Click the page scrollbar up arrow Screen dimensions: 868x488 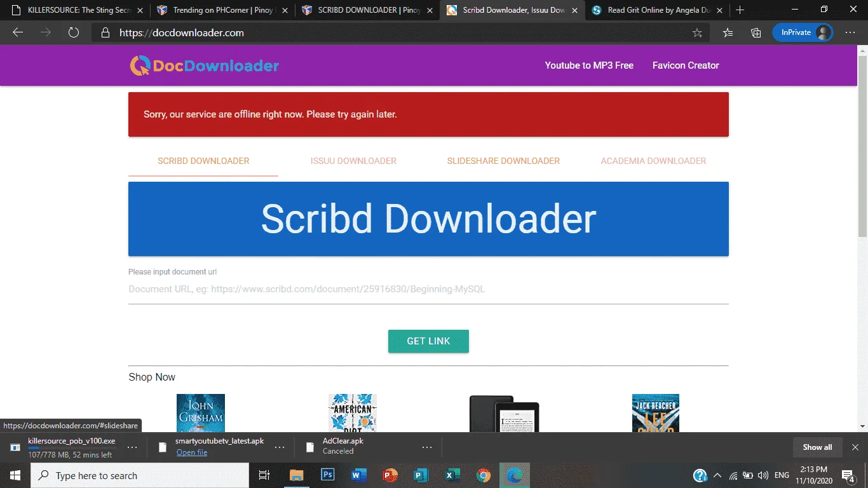862,50
